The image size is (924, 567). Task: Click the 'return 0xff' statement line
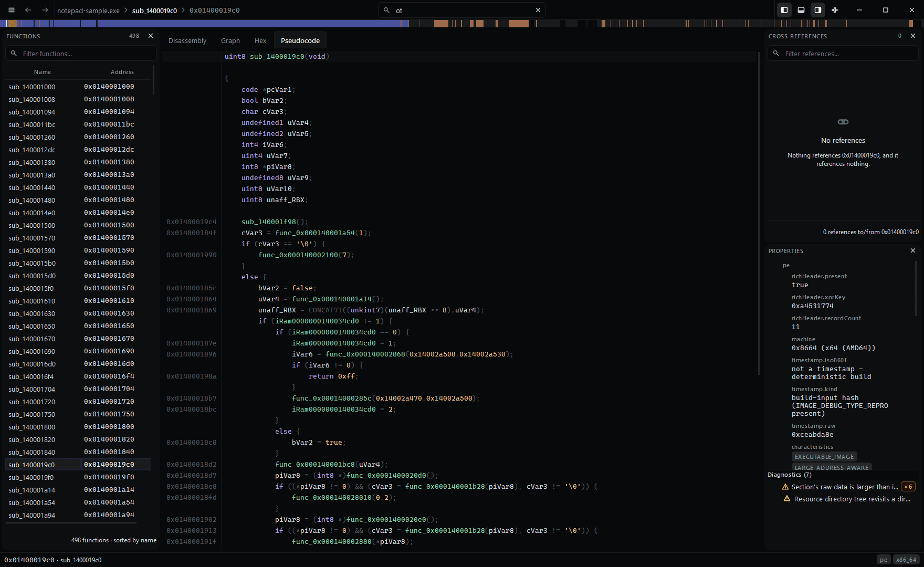pyautogui.click(x=333, y=376)
